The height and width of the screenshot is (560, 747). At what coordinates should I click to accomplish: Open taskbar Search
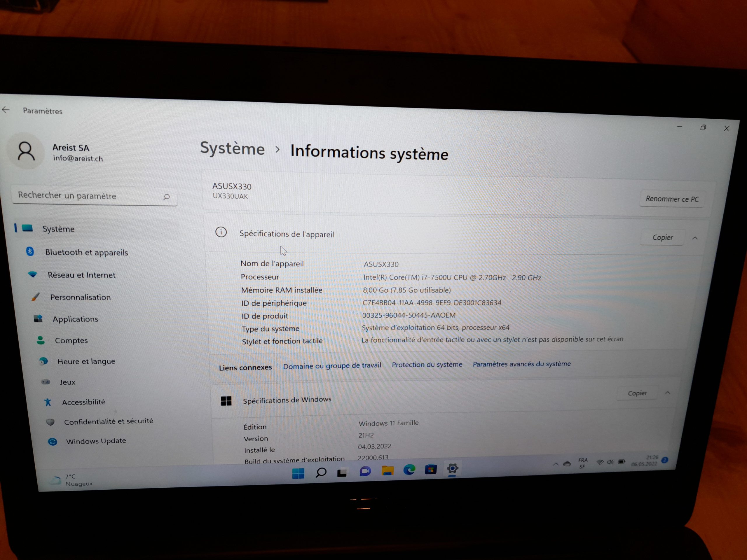click(x=321, y=473)
